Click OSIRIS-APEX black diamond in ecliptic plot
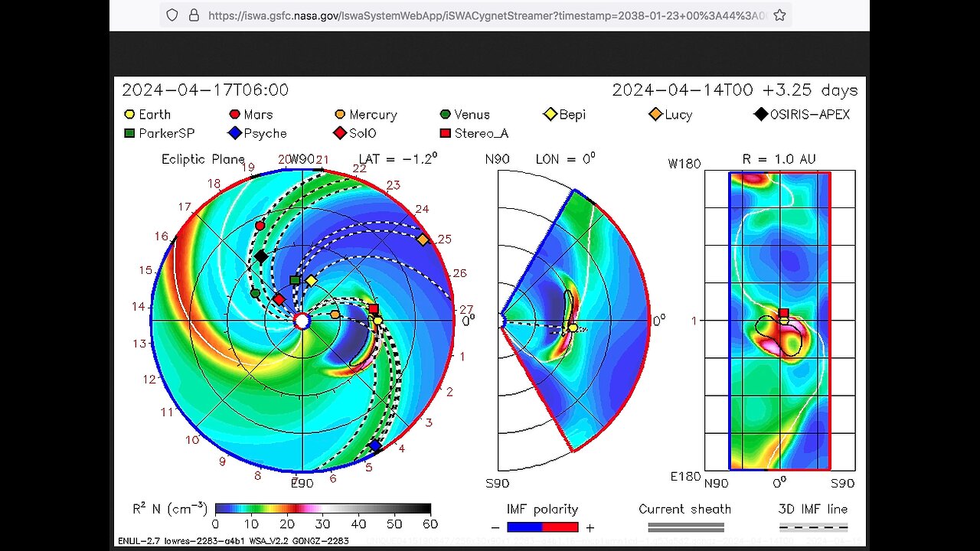The width and height of the screenshot is (980, 551). click(x=261, y=256)
